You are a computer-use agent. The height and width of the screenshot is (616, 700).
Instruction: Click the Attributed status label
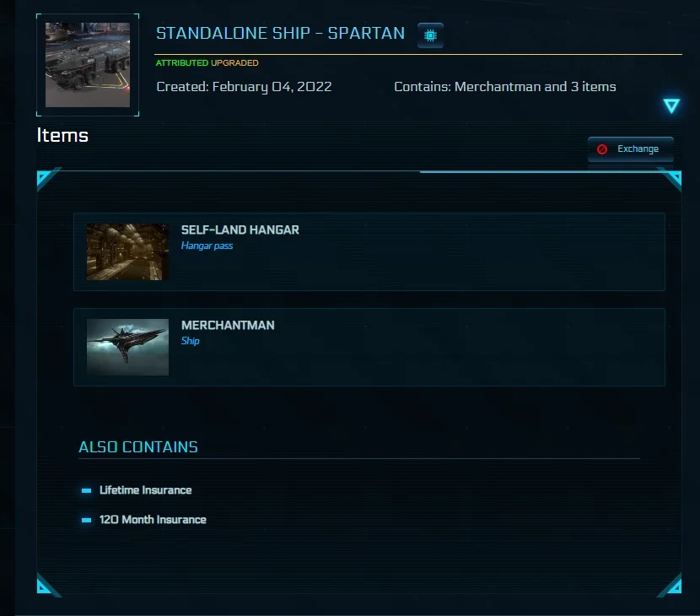pos(182,63)
